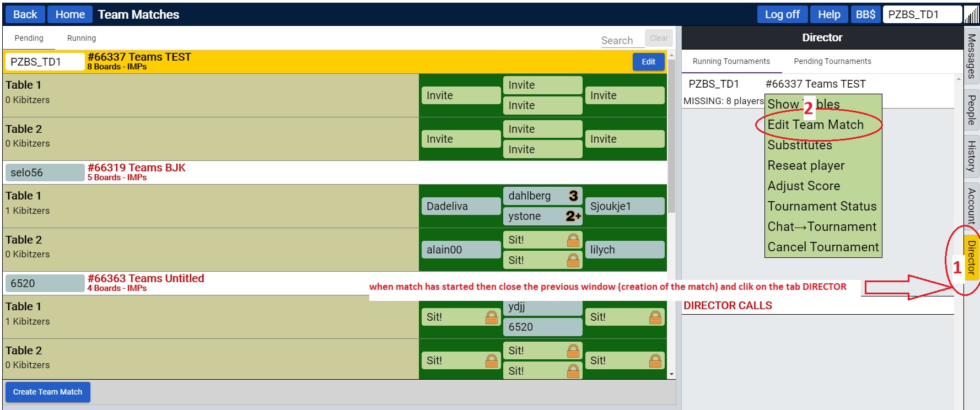Click the Search input field
This screenshot has height=410, width=980.
(621, 40)
